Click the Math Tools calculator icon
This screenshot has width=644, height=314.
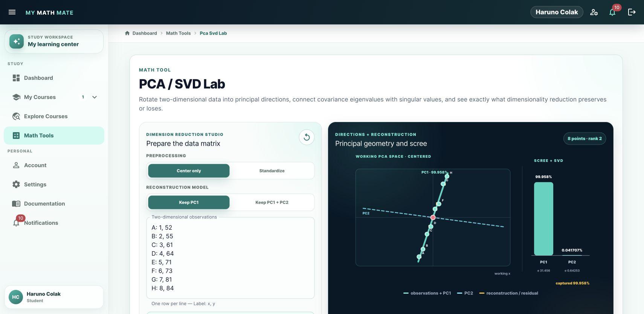pyautogui.click(x=16, y=136)
